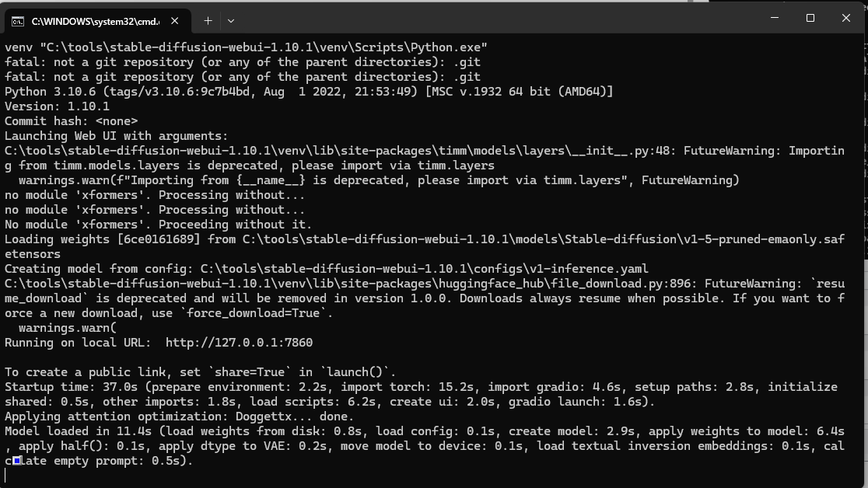This screenshot has width=868, height=488.
Task: Open a new tab with the plus icon
Action: (208, 20)
